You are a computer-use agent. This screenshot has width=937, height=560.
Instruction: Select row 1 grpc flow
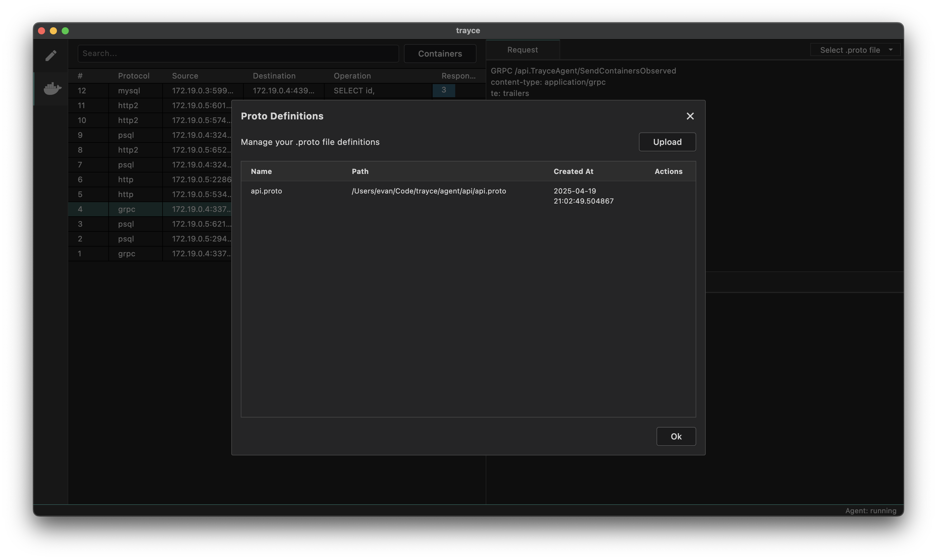(149, 254)
